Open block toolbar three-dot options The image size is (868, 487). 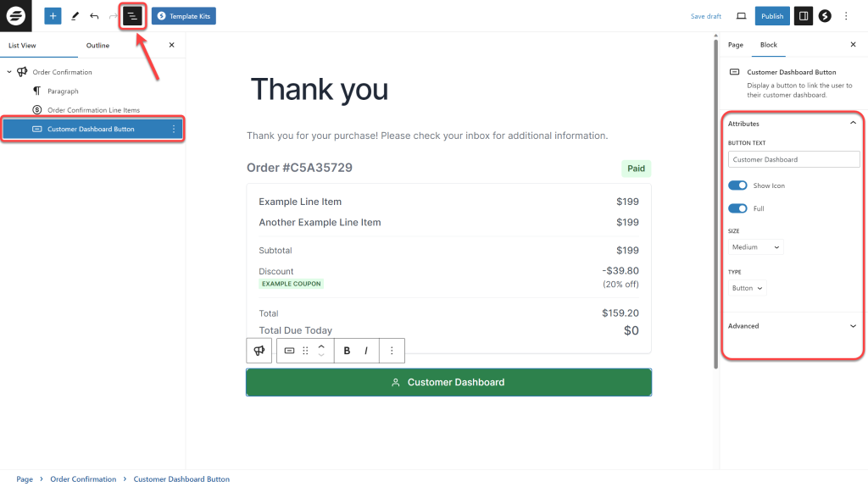392,351
